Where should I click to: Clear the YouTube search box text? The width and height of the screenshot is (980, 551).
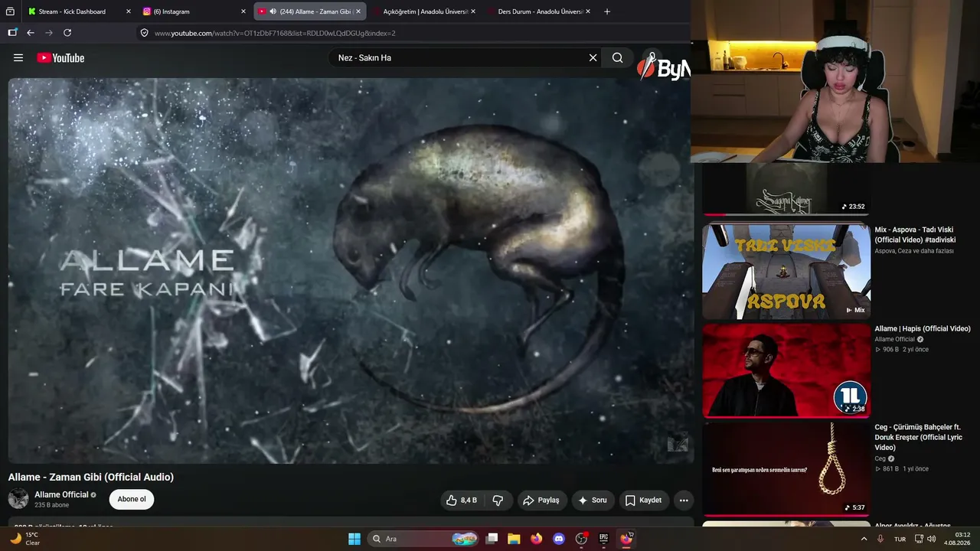click(593, 57)
